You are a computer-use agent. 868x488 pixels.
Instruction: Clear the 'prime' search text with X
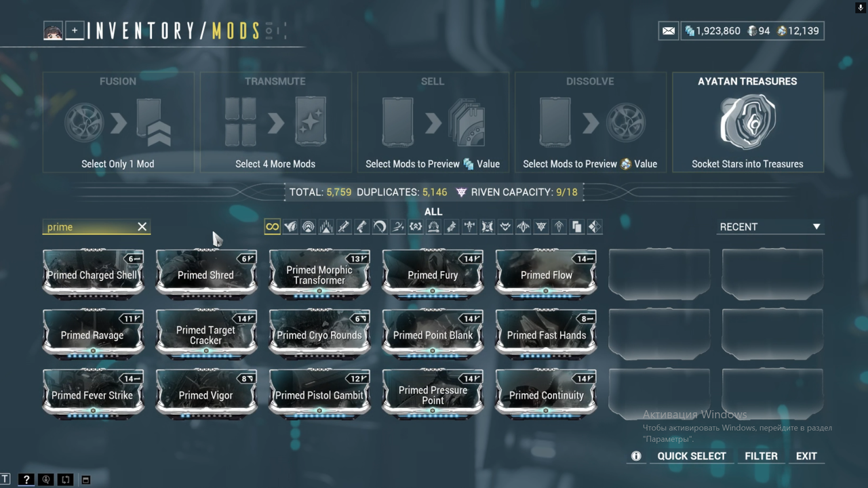(142, 227)
